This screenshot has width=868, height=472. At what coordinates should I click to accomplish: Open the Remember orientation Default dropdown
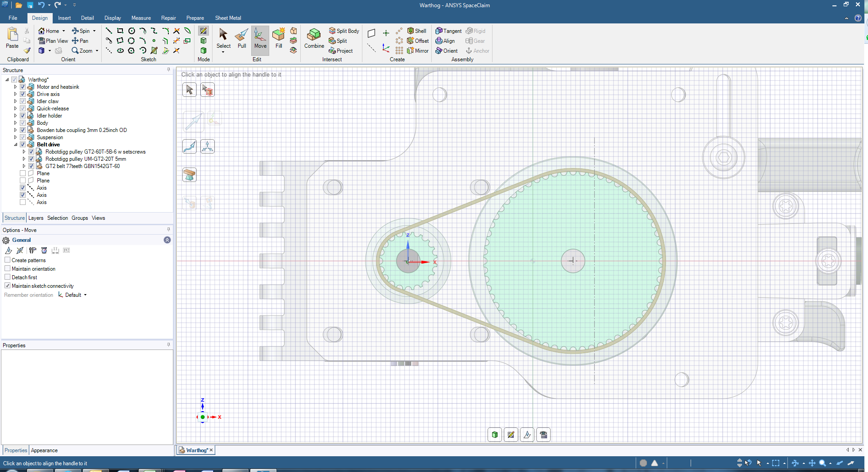(85, 295)
